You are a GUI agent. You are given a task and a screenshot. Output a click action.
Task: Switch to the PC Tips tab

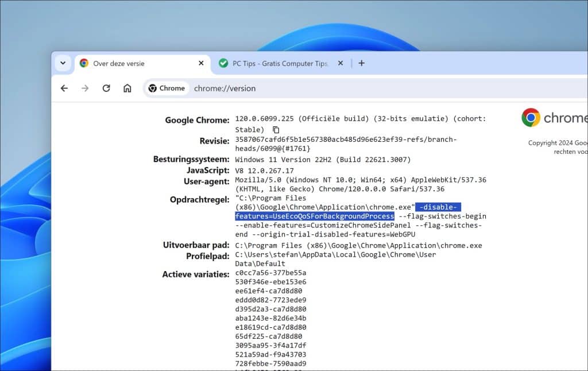[281, 63]
